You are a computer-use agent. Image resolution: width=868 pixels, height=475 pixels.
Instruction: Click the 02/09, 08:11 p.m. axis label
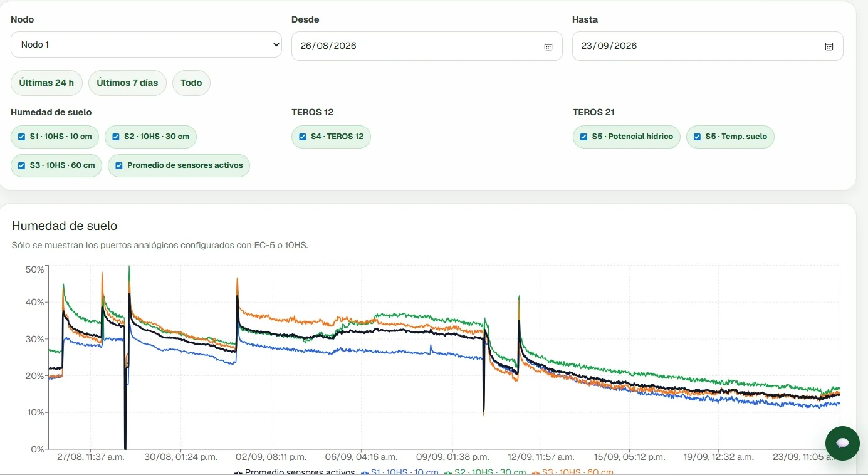(271, 457)
